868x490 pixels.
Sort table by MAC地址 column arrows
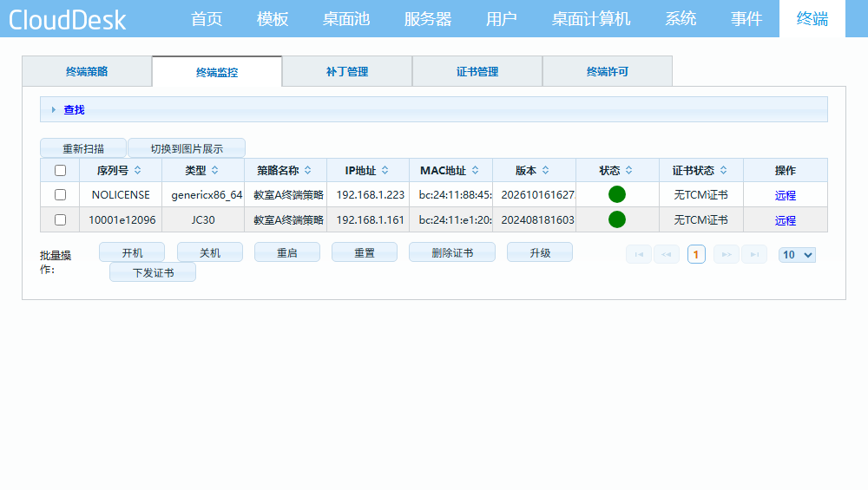coord(475,170)
